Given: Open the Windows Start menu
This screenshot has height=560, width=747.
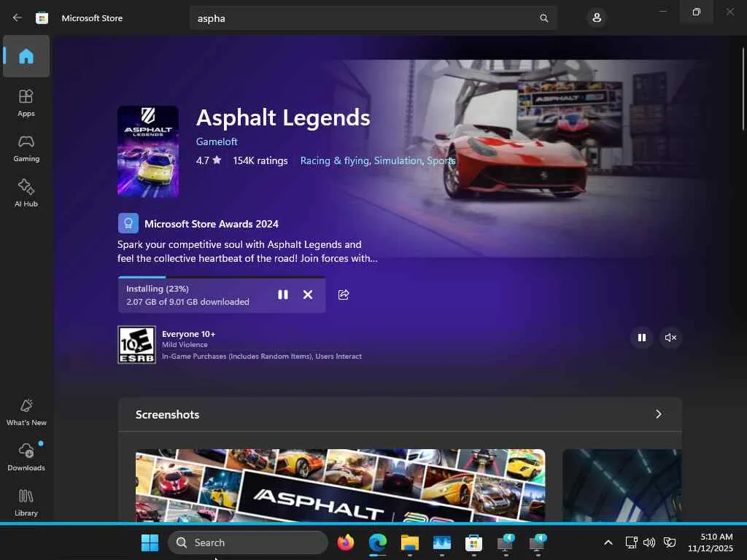Looking at the screenshot, I should 150,542.
